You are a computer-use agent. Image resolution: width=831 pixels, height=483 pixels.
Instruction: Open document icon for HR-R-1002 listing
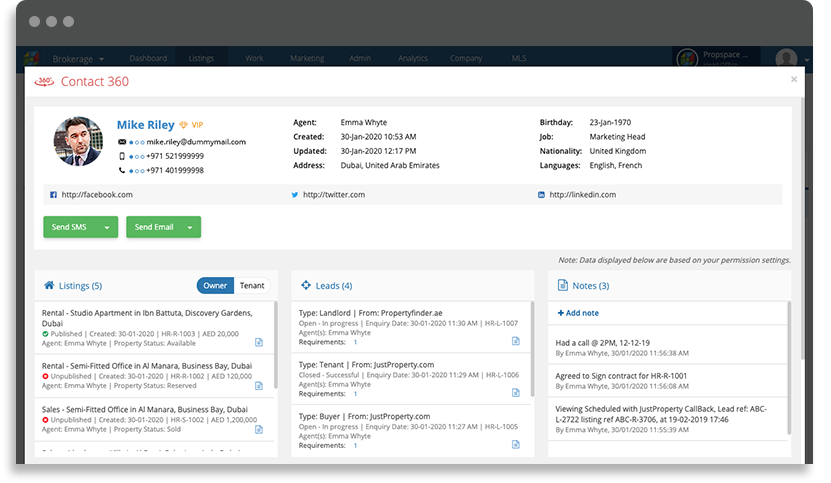pyautogui.click(x=259, y=385)
